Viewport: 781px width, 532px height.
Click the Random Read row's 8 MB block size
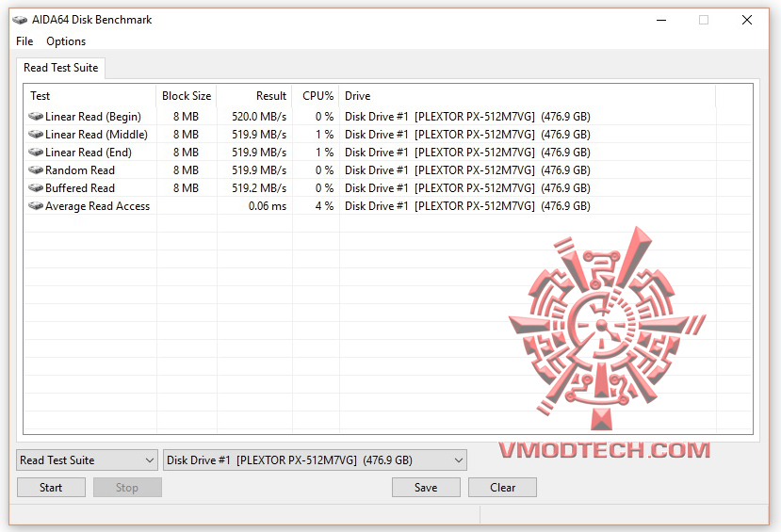coord(186,170)
